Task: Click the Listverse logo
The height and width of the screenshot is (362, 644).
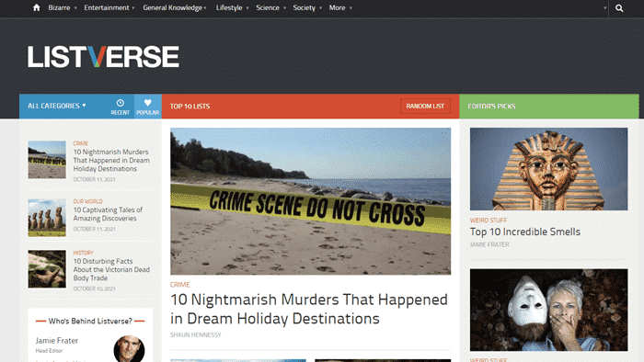Action: pos(103,57)
